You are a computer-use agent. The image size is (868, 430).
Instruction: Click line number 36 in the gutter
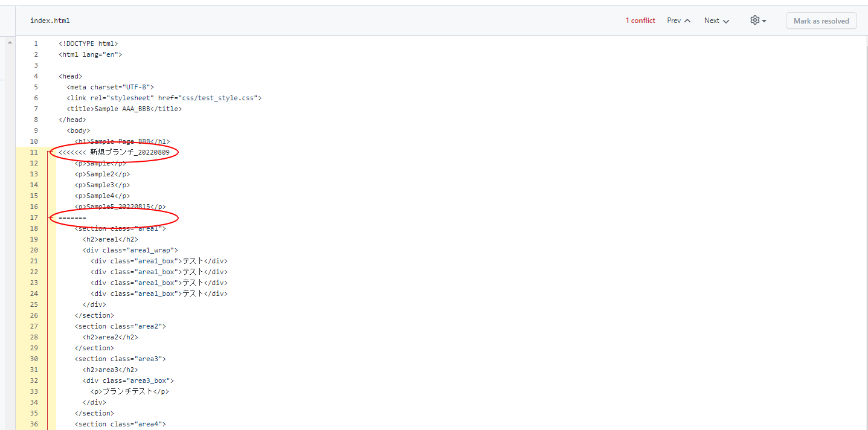tap(34, 424)
